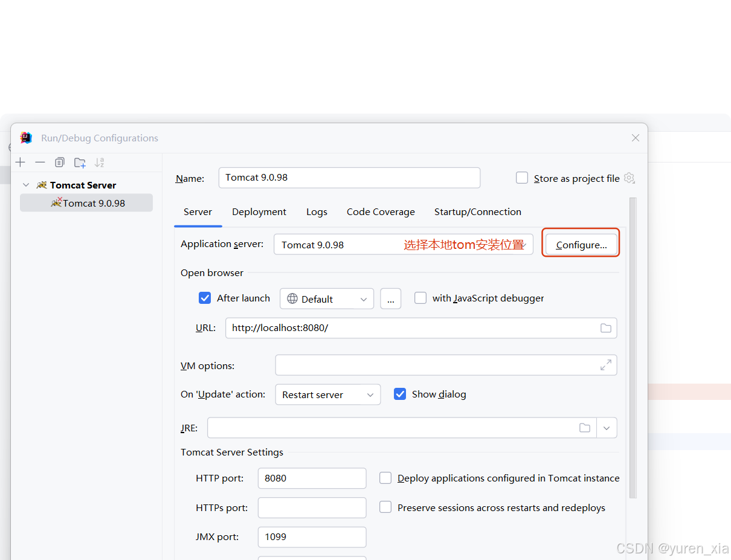Image resolution: width=731 pixels, height=560 pixels.
Task: Copy the selected configuration
Action: [x=59, y=163]
